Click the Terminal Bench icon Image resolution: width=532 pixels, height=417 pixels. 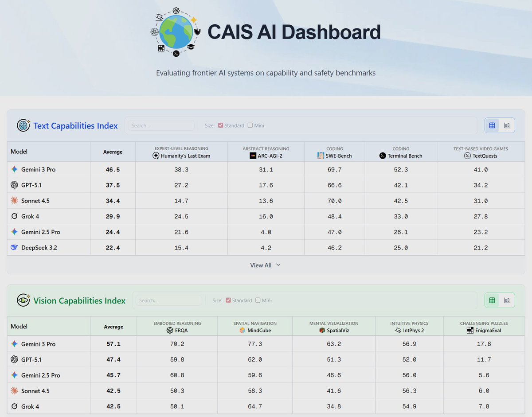tap(382, 156)
